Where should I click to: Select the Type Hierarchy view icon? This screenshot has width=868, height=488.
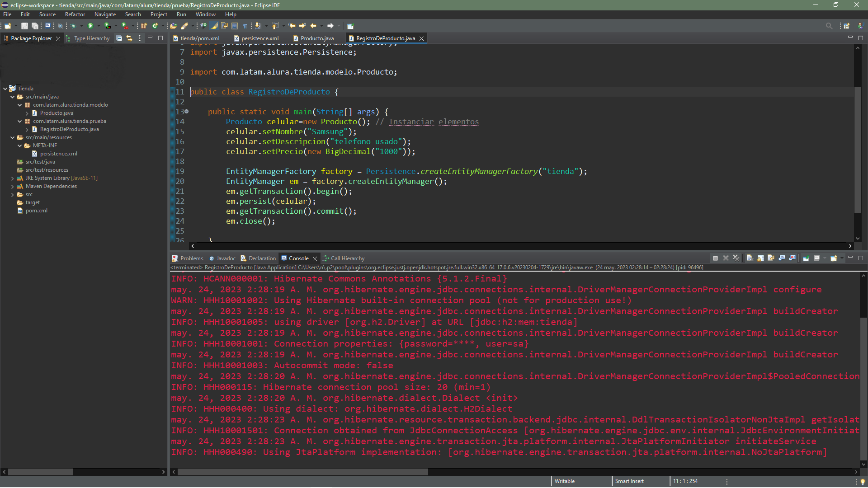point(69,38)
